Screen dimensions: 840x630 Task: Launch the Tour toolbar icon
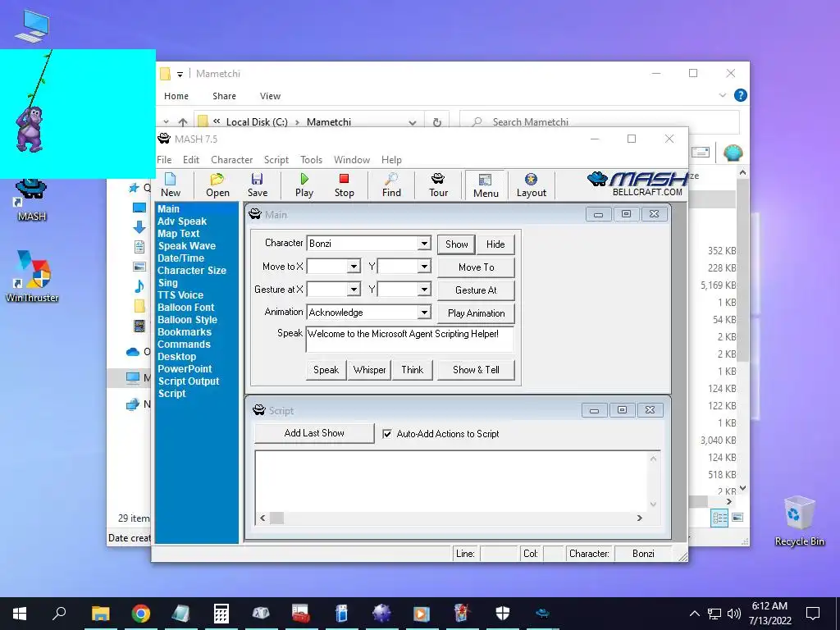438,185
